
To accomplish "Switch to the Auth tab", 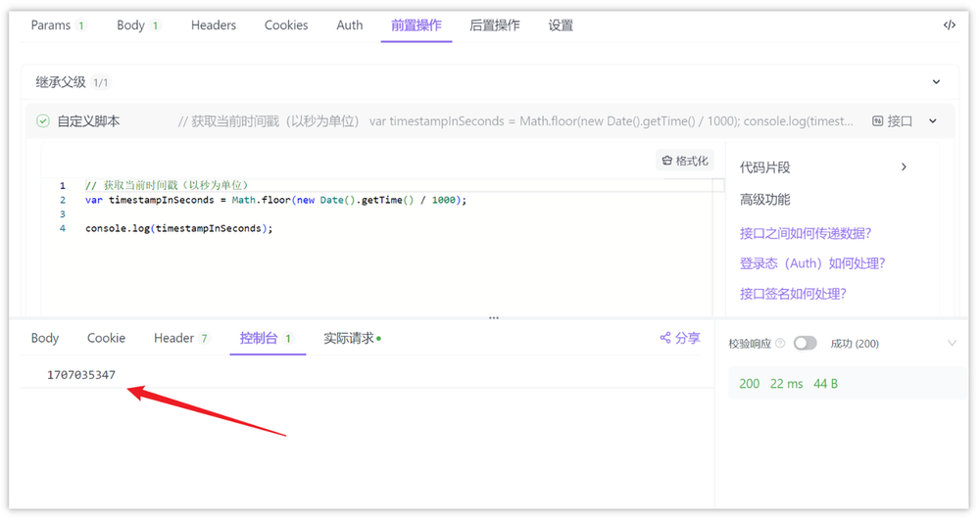I will pos(350,25).
